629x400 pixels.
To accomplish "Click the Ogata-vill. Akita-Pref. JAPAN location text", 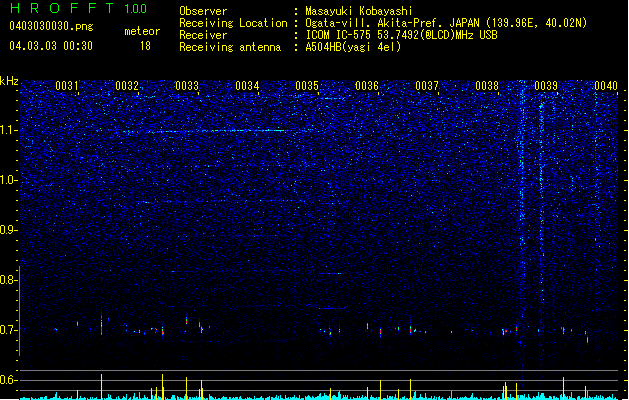I will tap(446, 23).
